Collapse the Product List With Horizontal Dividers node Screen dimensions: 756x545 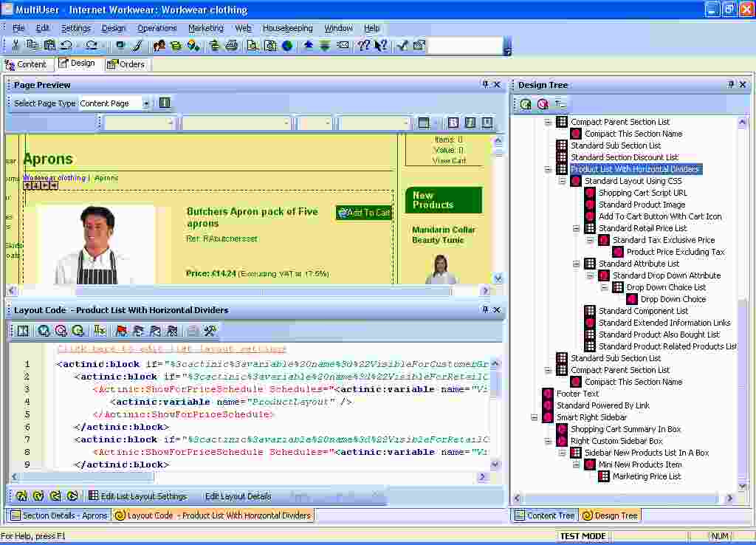(549, 169)
